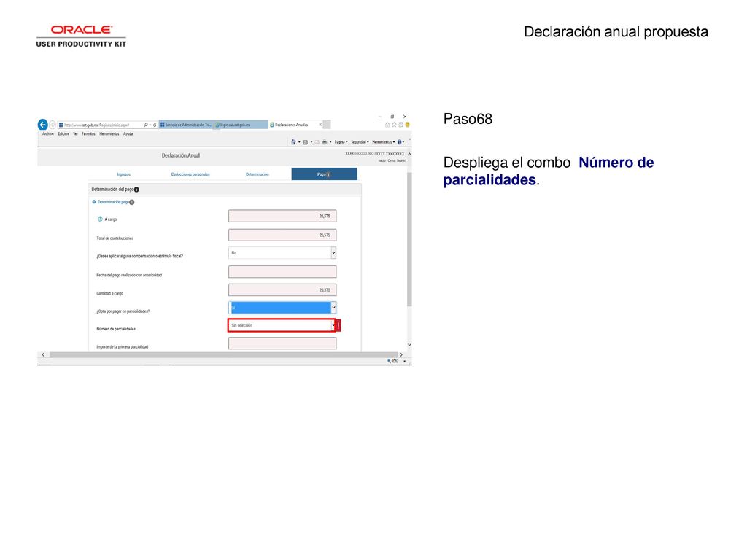The image size is (747, 560).
Task: Select the Declaraciones Anuales browser tab
Action: coord(296,125)
